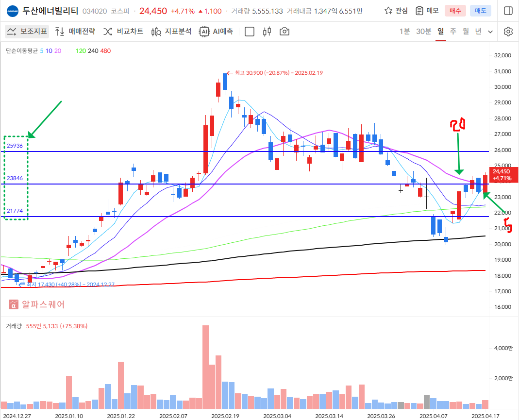The image size is (519, 420).
Task: Open the memo note icon
Action: point(419,11)
